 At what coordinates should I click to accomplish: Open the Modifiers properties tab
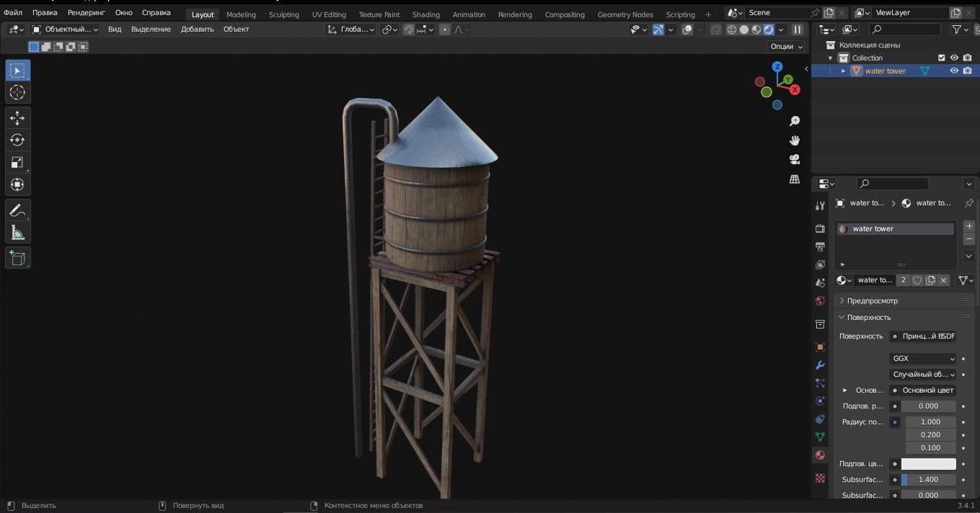(x=820, y=365)
